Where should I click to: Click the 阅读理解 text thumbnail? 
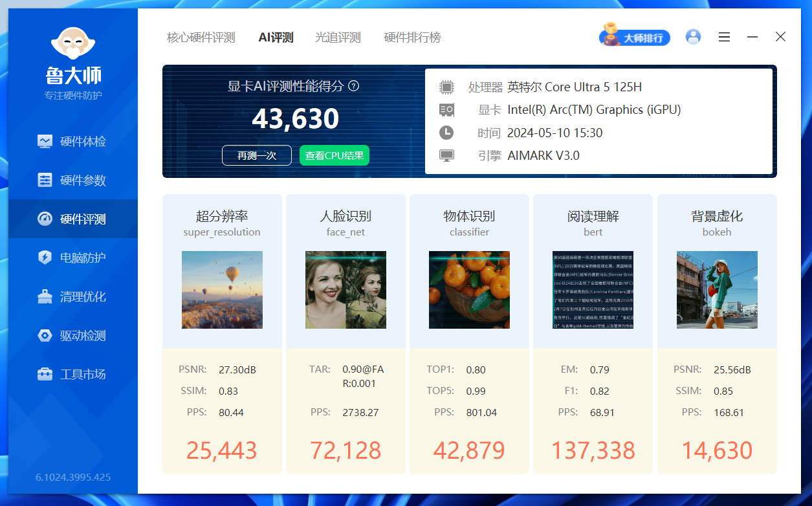[593, 290]
